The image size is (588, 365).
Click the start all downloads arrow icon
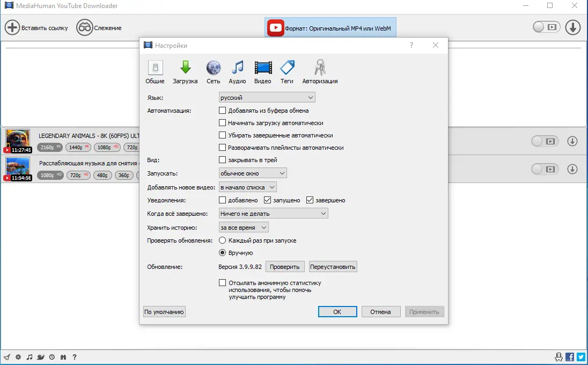coord(572,27)
